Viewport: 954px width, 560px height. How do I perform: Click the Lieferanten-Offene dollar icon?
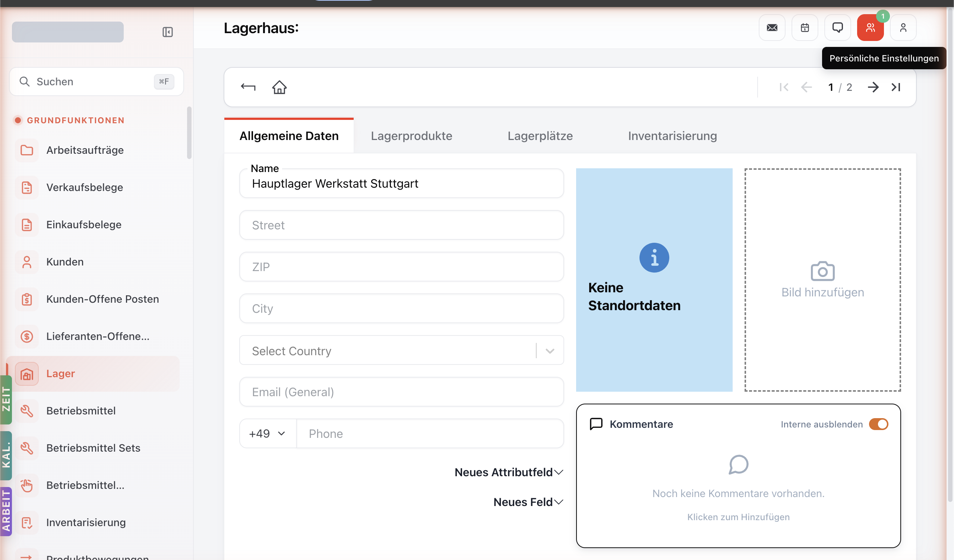pyautogui.click(x=26, y=336)
